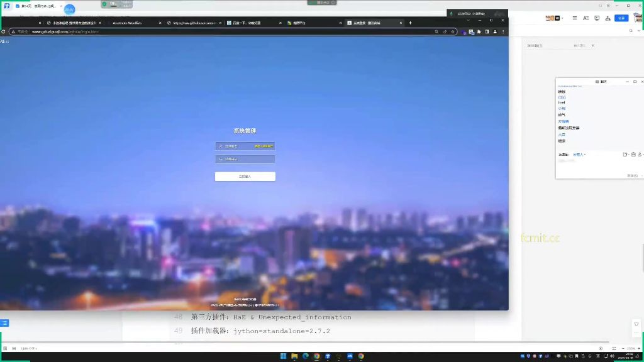Click the white login button

pyautogui.click(x=245, y=177)
